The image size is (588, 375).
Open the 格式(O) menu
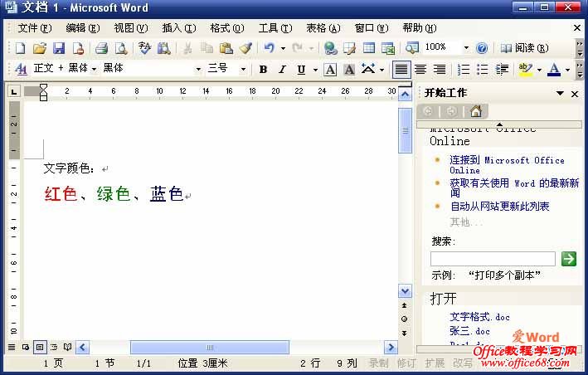[227, 28]
